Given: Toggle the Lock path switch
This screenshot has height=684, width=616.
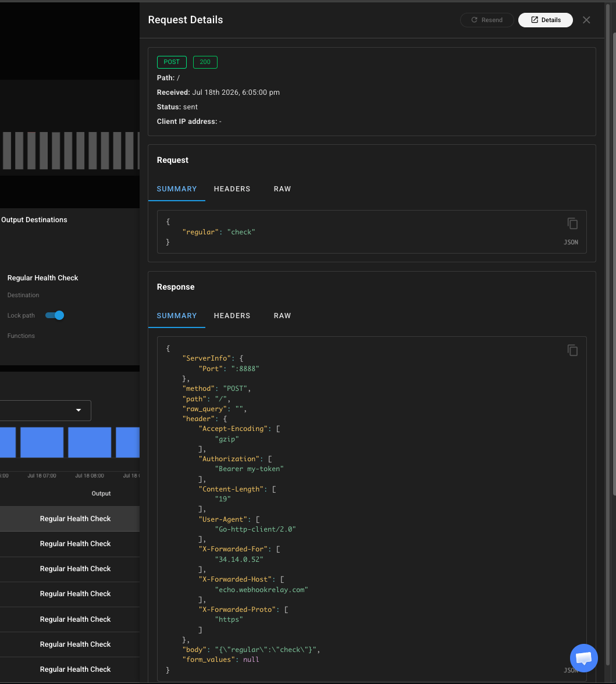Looking at the screenshot, I should 55,315.
